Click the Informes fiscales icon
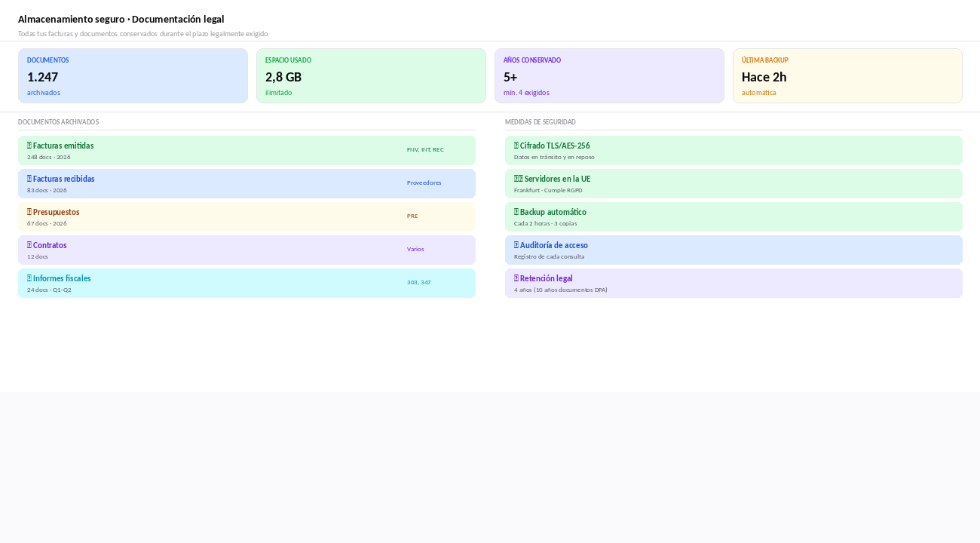 pyautogui.click(x=29, y=278)
